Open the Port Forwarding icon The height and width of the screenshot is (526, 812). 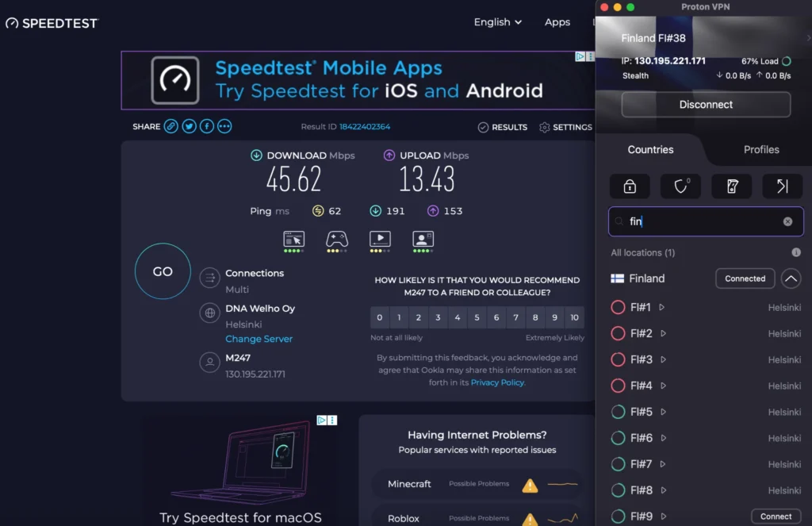click(782, 186)
